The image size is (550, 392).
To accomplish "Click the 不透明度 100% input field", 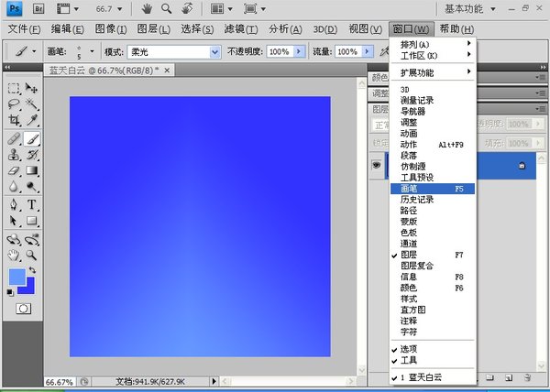I will 280,52.
